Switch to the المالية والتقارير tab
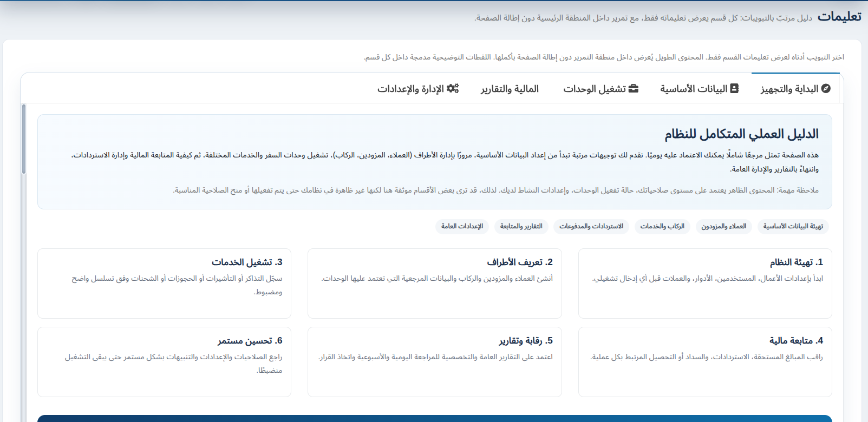 tap(510, 89)
